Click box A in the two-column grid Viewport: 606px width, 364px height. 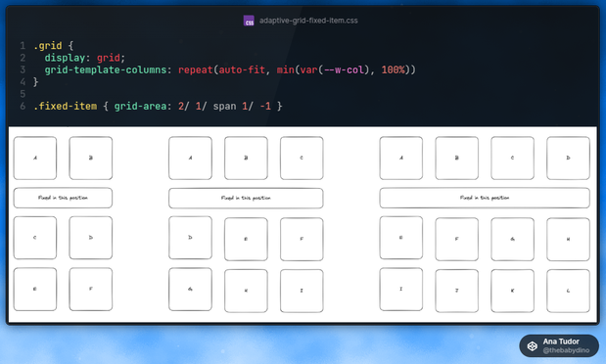(35, 159)
